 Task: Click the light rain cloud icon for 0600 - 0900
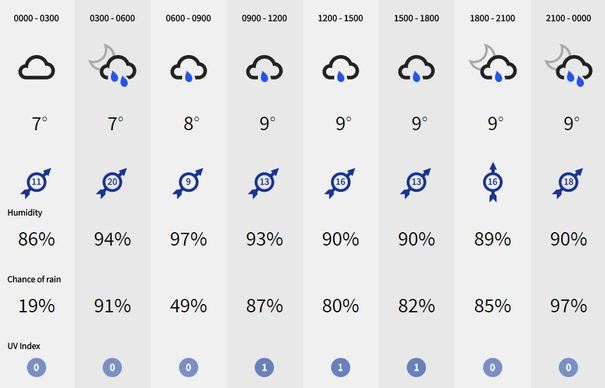coord(189,69)
